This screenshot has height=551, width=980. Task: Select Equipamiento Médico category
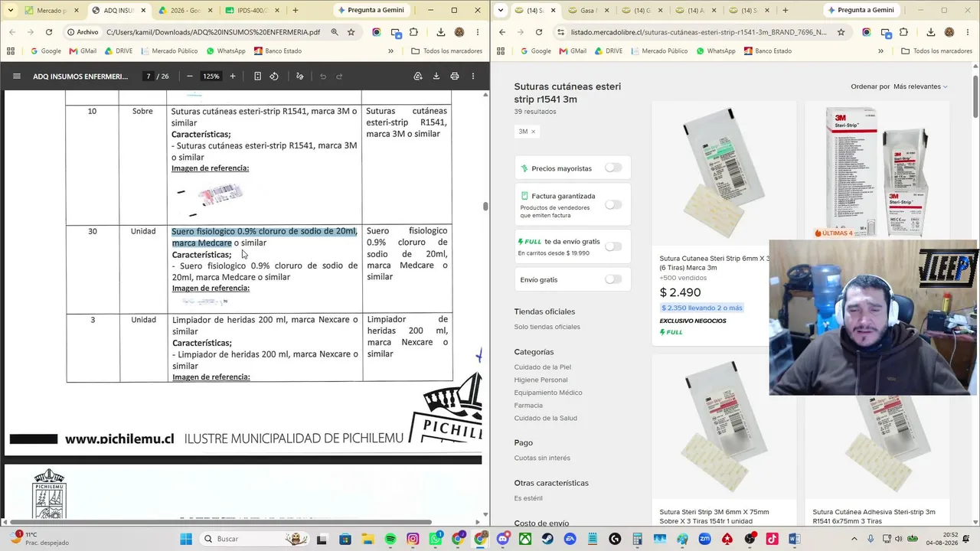click(548, 393)
